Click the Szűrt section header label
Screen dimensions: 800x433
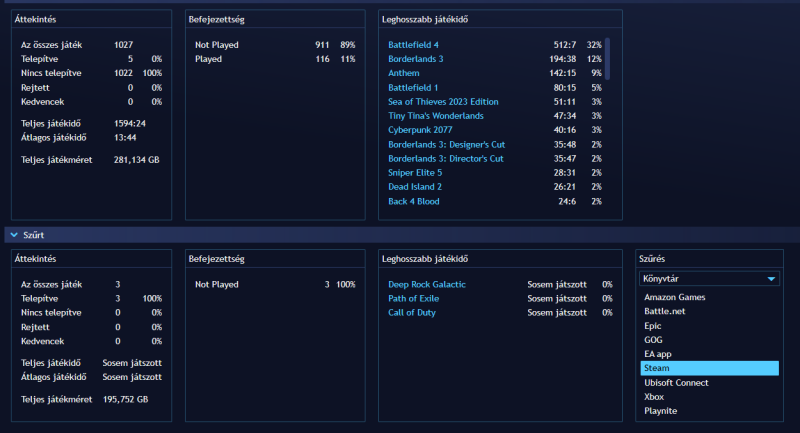point(34,235)
